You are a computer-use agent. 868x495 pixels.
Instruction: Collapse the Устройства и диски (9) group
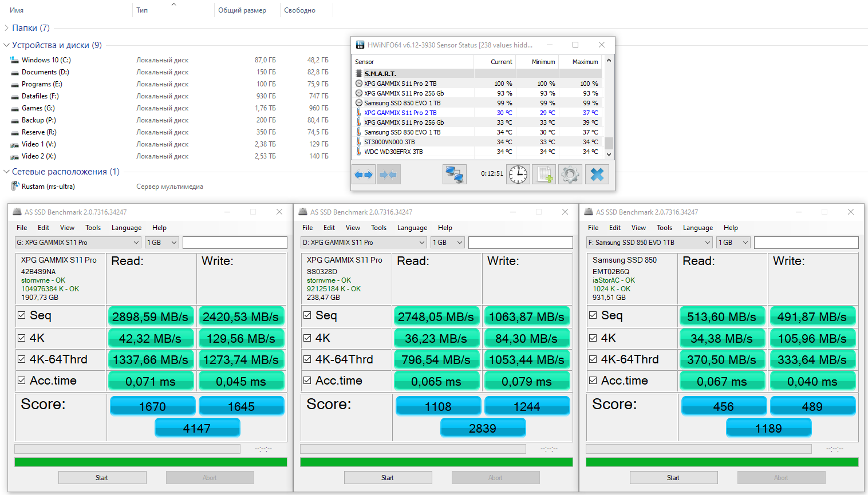(x=6, y=45)
